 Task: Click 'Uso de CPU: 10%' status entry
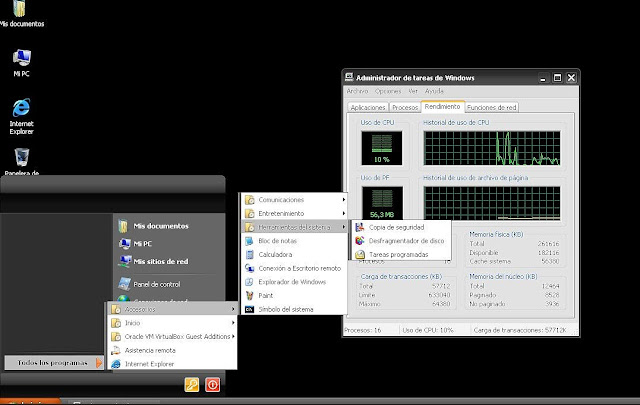point(428,330)
